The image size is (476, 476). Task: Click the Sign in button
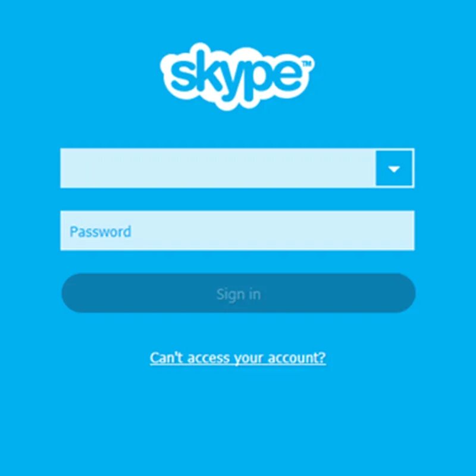pos(239,293)
